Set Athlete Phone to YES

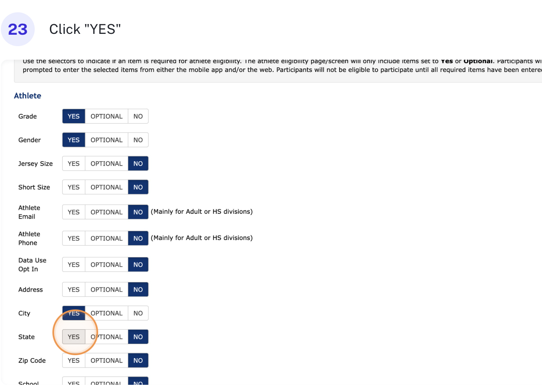74,238
